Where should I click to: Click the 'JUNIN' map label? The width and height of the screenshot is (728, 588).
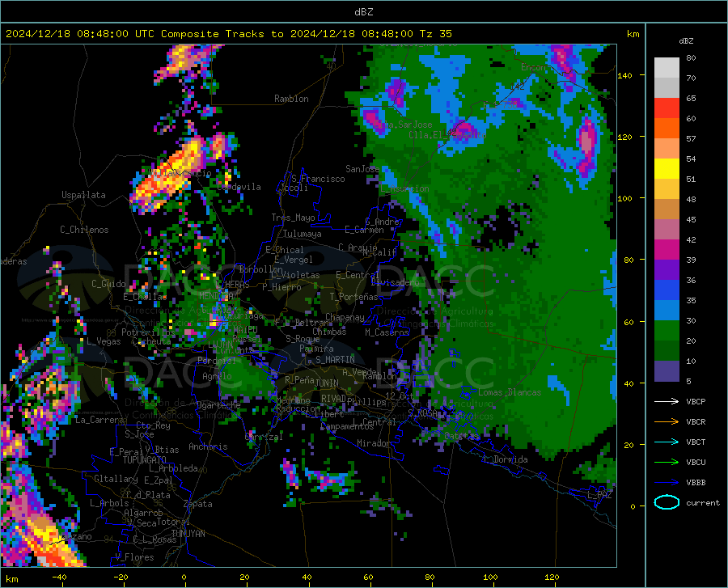tap(327, 383)
